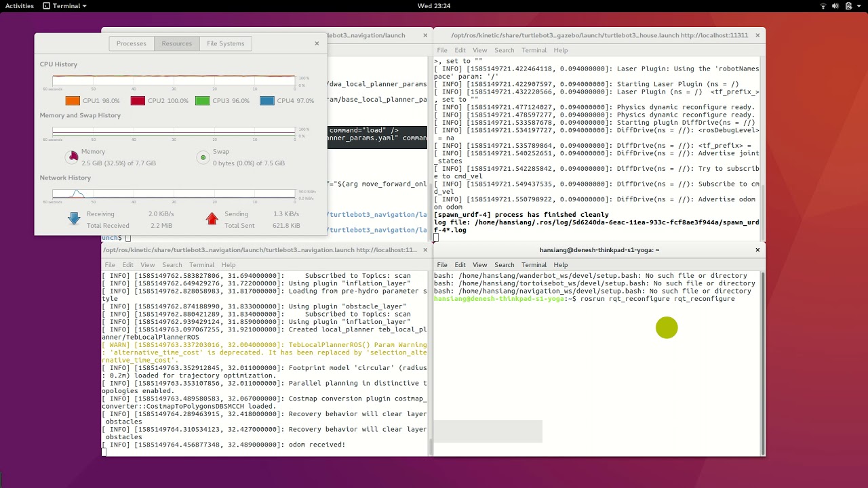Close the turtlebot3_navigation.launch terminal window
The height and width of the screenshot is (488, 868).
pyautogui.click(x=425, y=250)
